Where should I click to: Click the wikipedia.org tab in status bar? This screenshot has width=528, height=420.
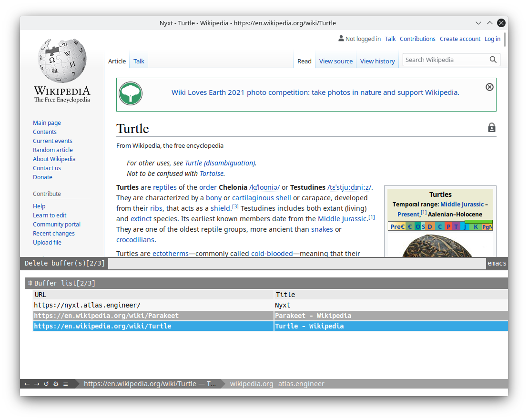252,384
